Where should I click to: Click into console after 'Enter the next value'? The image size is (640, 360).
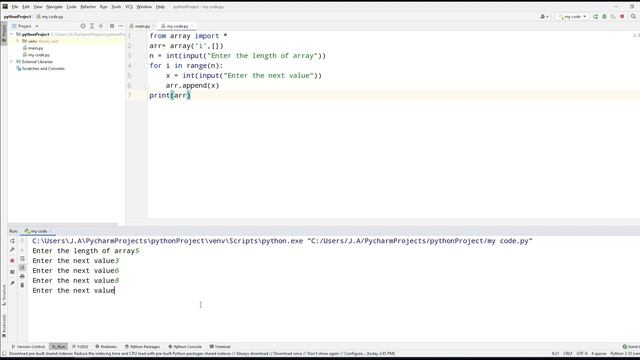(116, 291)
